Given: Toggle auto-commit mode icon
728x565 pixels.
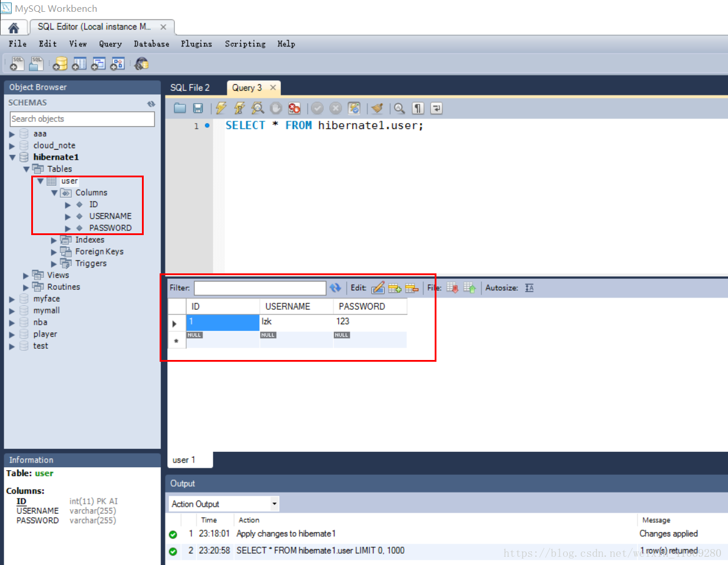Looking at the screenshot, I should click(354, 108).
